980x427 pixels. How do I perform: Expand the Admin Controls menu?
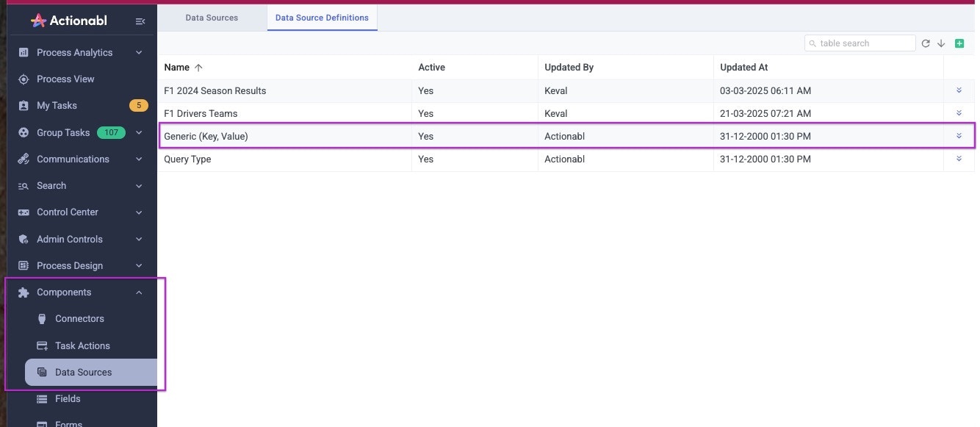click(139, 239)
